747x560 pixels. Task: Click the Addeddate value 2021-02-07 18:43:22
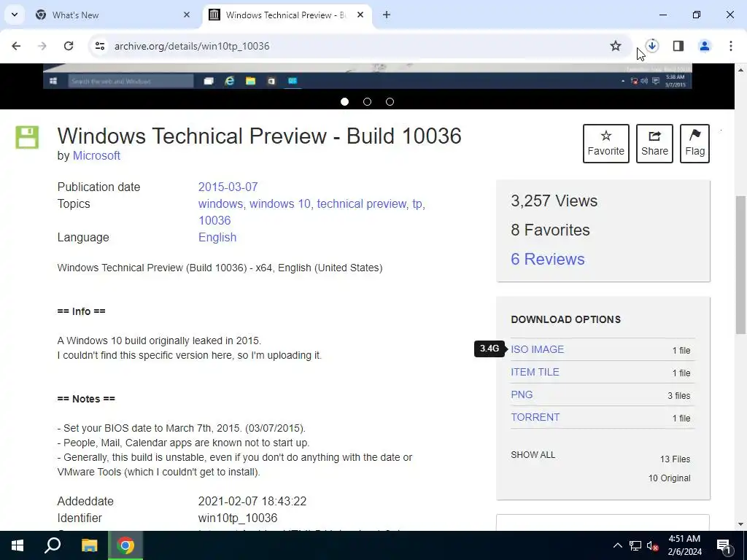pos(252,502)
